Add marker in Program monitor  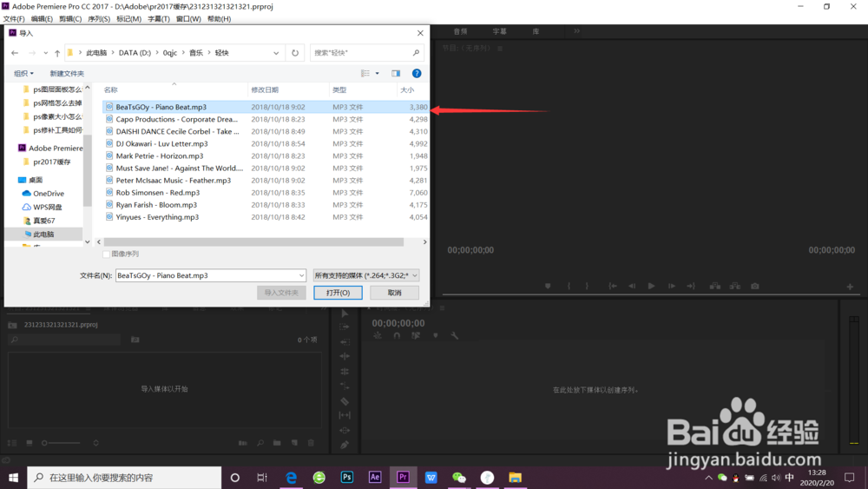coord(548,286)
